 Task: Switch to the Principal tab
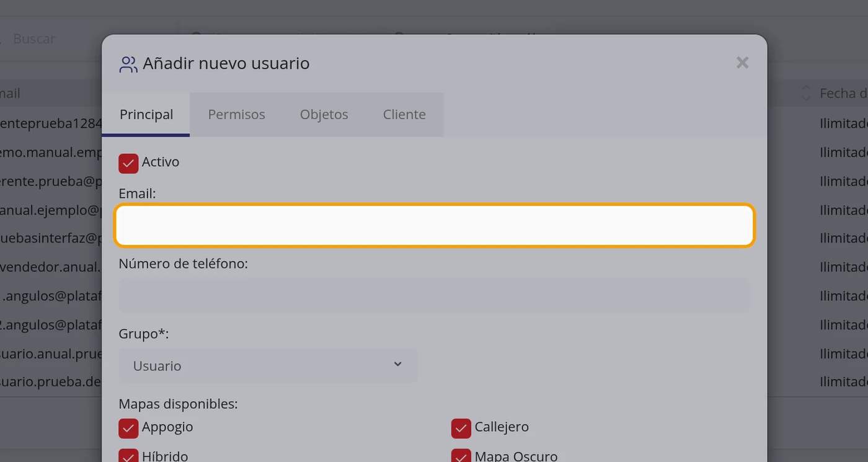[146, 114]
